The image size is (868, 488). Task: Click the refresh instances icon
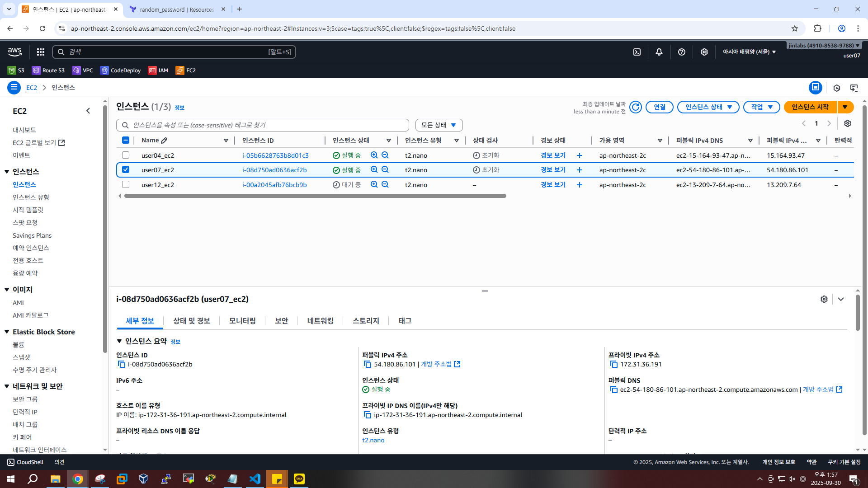[636, 107]
